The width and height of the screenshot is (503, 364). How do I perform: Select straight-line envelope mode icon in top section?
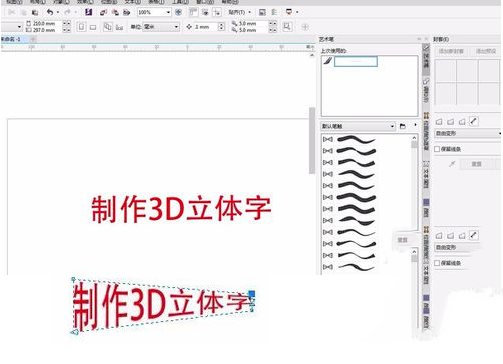[x=439, y=122]
